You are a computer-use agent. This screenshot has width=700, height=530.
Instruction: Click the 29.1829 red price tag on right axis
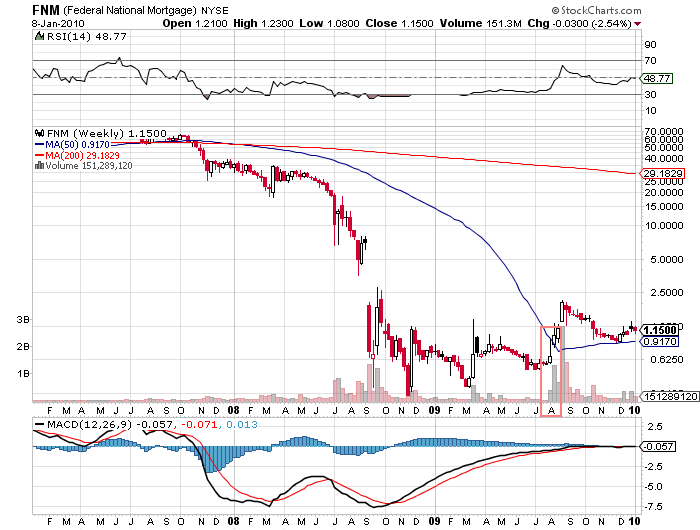coord(662,173)
